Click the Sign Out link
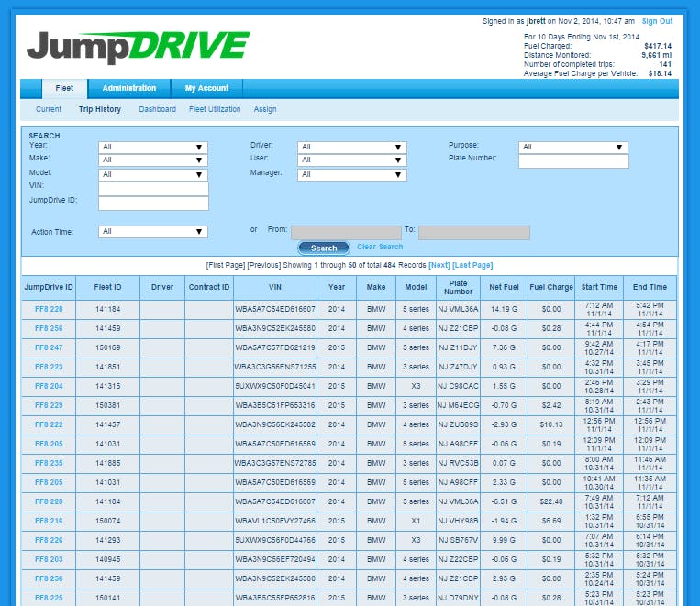 pos(657,21)
